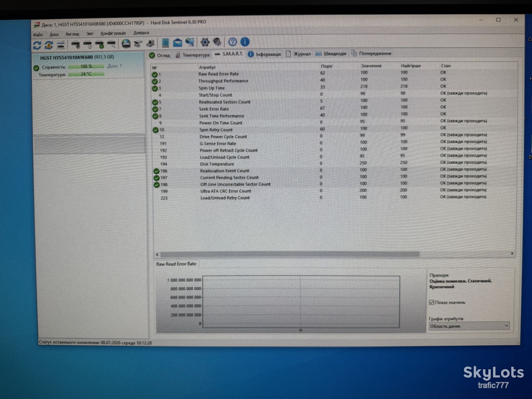The image size is (532, 399).
Task: Toggle the Показ значень checkbox
Action: (431, 302)
